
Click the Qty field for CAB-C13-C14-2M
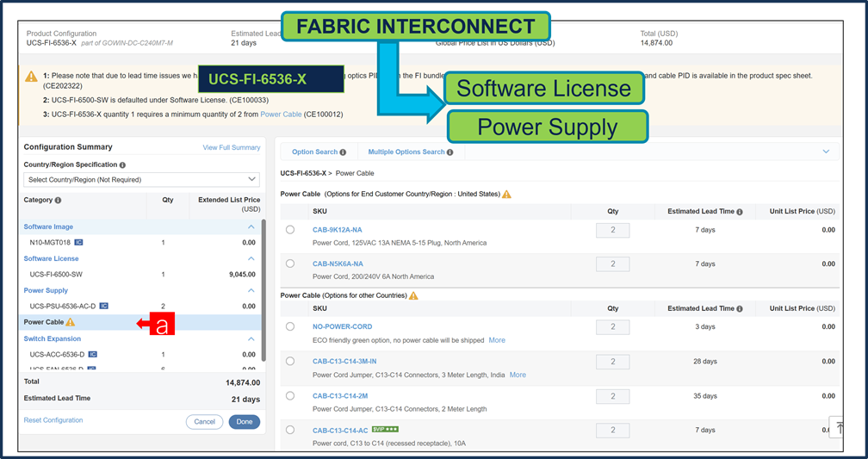click(x=612, y=396)
